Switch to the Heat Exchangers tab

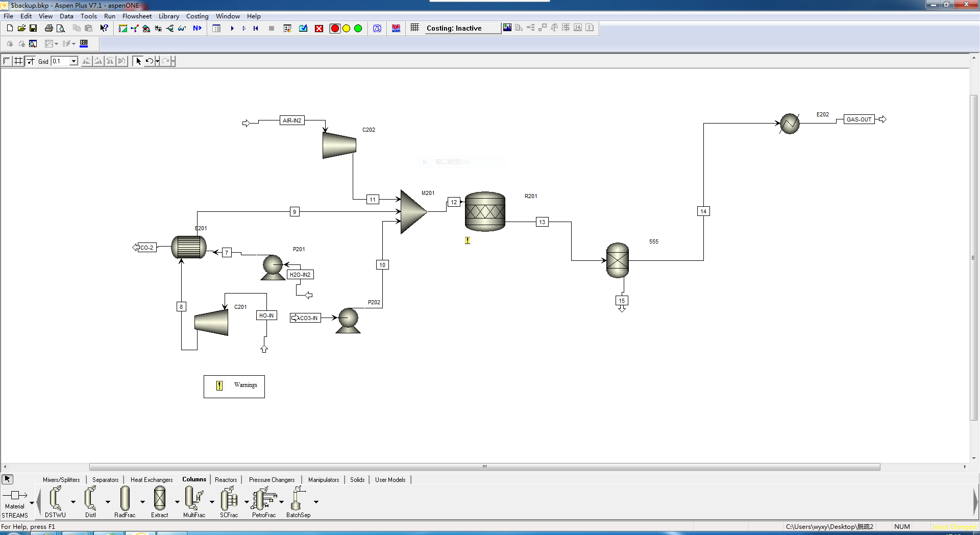pyautogui.click(x=152, y=480)
